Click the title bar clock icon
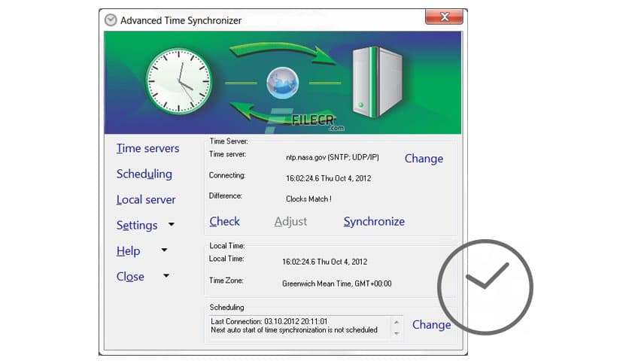The image size is (629, 364). pos(111,20)
